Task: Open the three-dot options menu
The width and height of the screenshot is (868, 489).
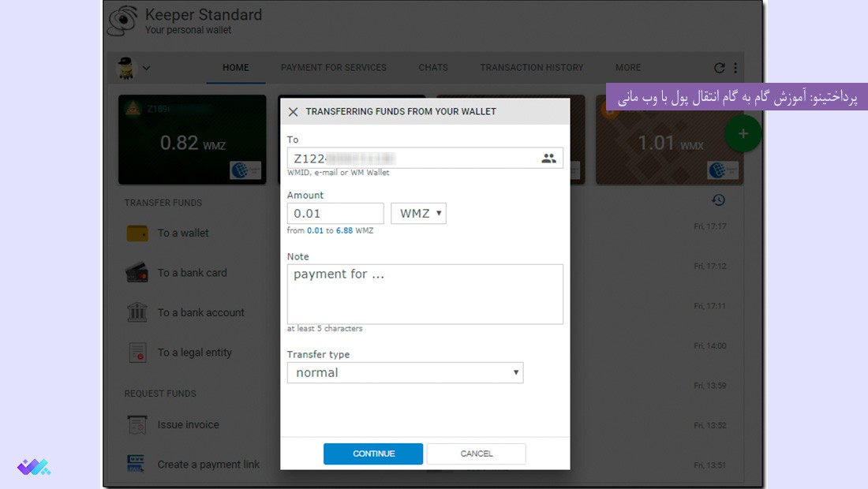Action: (735, 68)
